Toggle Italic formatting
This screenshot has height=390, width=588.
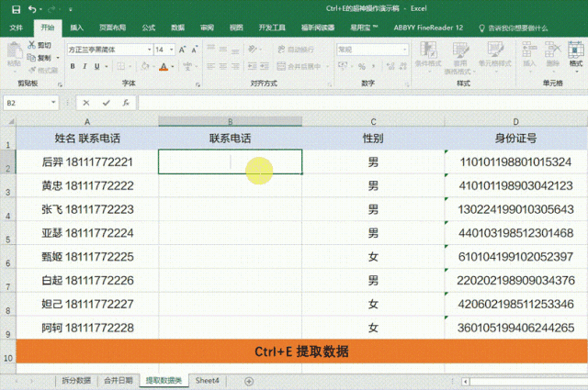point(84,66)
